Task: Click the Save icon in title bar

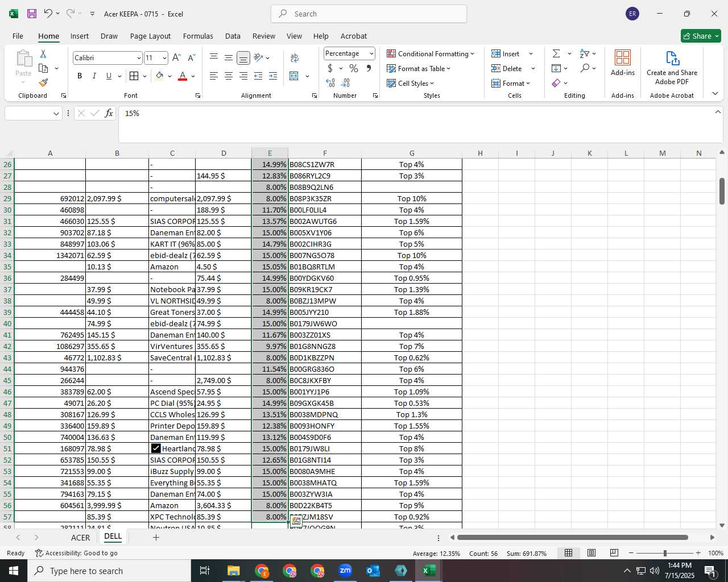Action: click(x=32, y=13)
